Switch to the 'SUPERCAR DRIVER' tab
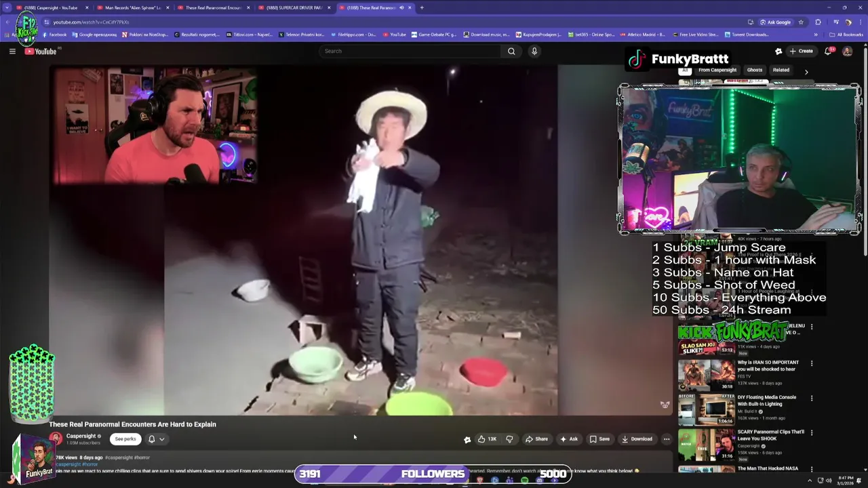This screenshot has width=868, height=488. [293, 7]
